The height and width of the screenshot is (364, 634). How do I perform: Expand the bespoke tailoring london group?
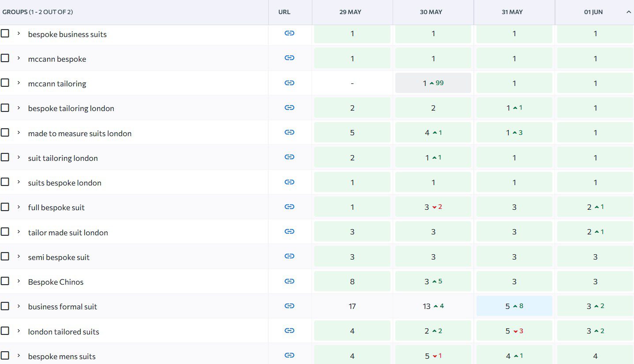coord(19,108)
